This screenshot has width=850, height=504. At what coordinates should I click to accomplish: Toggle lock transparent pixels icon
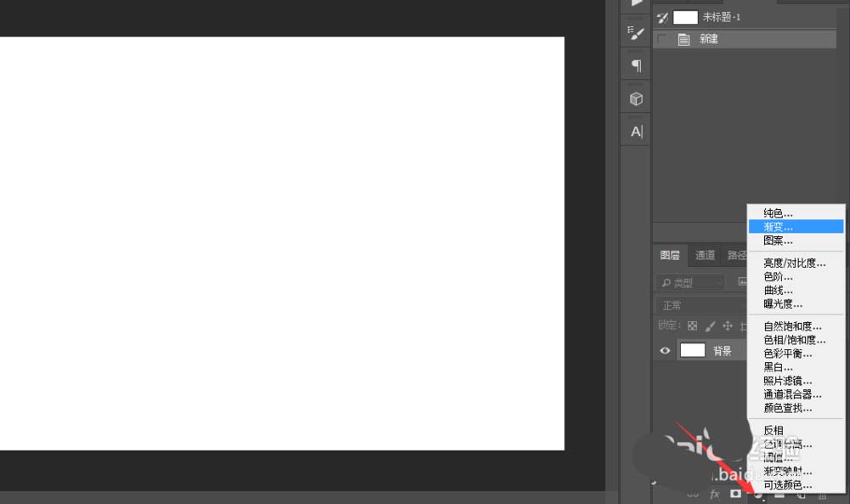coord(692,326)
